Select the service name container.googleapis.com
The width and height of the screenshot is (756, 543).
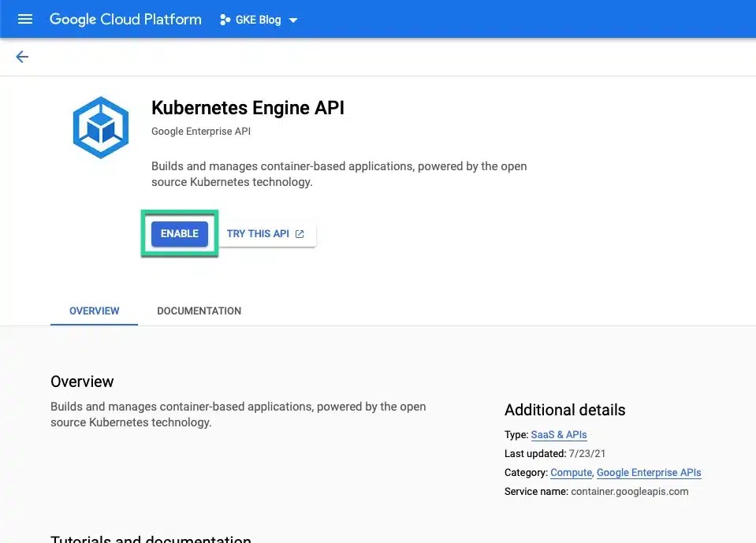tap(629, 491)
